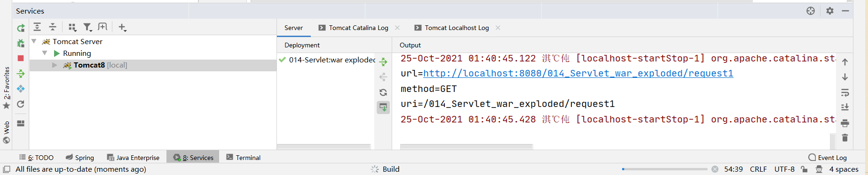Open the Tomcat Catalina Log tab
Screen dimensions: 868x175
pos(358,28)
